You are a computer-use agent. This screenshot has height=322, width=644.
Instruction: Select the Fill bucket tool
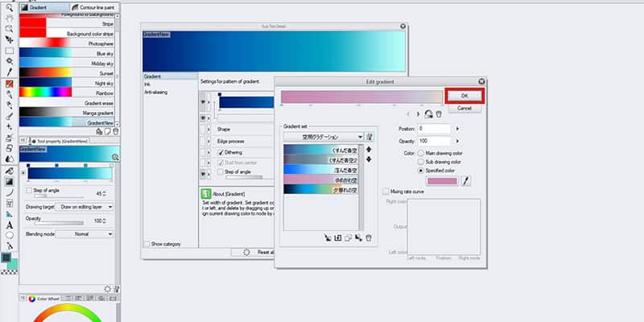[9, 171]
